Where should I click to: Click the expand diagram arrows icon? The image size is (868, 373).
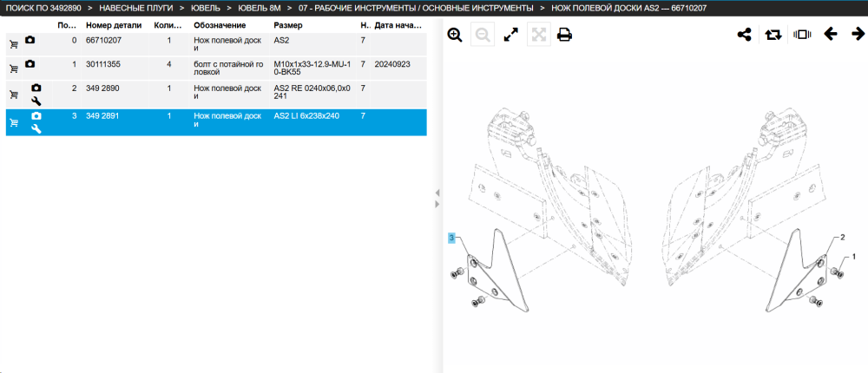tap(510, 35)
